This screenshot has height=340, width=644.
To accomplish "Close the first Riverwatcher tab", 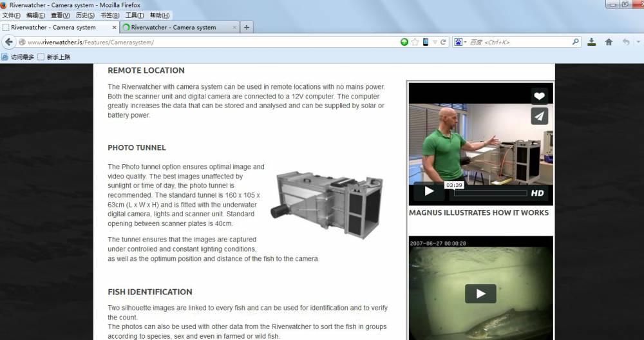I will [114, 28].
